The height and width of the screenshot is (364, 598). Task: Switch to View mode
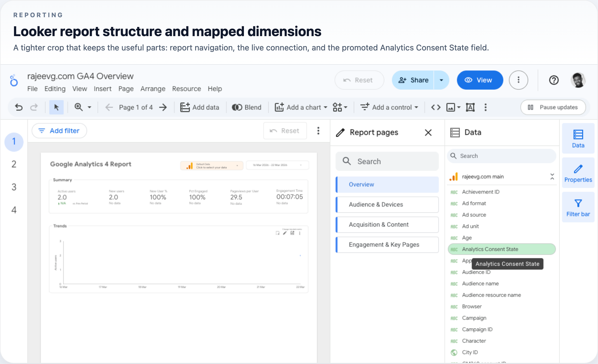click(x=479, y=80)
